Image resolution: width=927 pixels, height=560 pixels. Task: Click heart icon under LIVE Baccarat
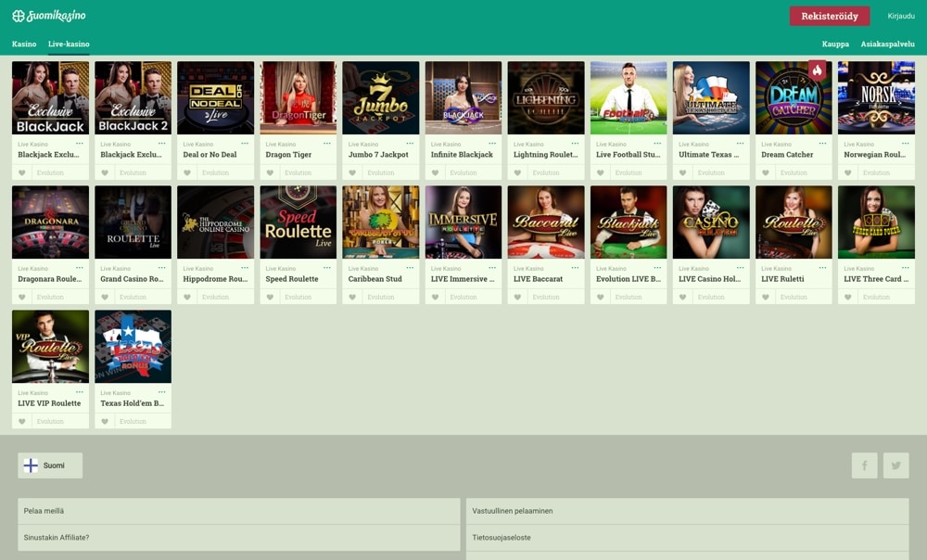(x=518, y=297)
